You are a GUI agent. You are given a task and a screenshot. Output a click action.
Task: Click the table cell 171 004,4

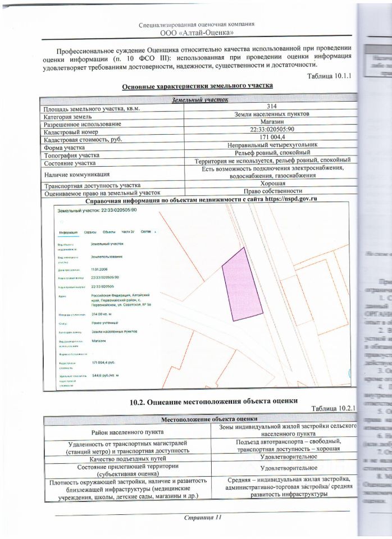272,137
